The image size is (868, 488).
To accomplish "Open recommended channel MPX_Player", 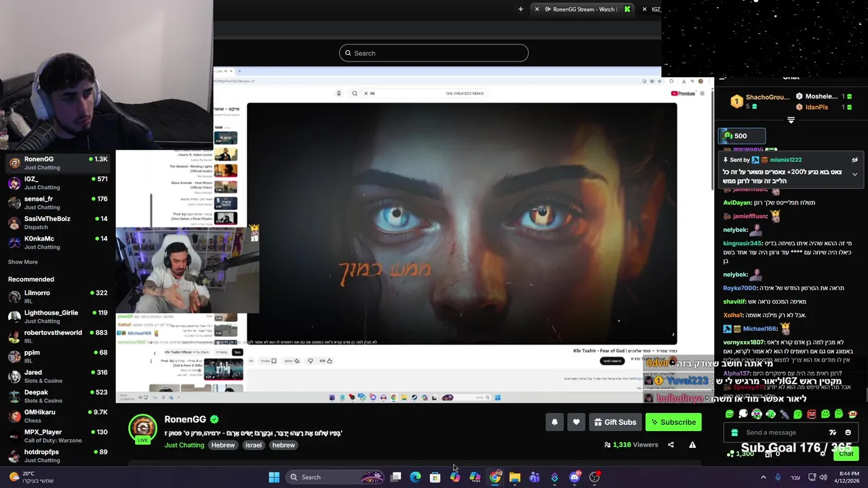I will click(x=58, y=435).
